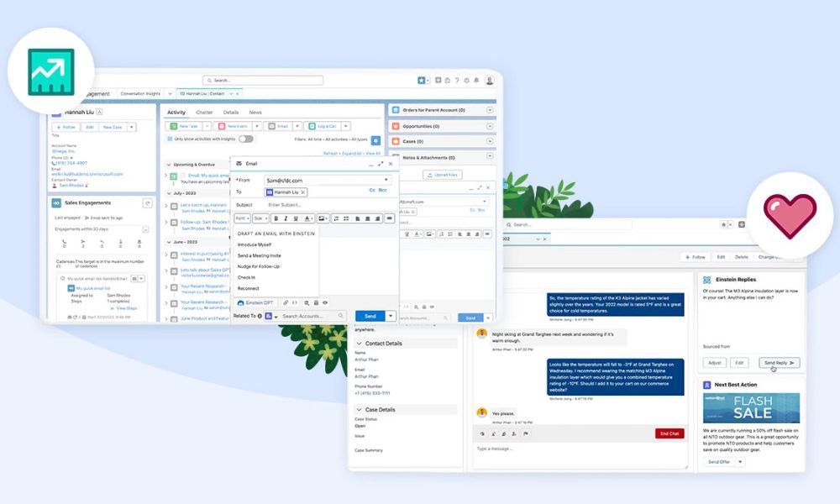Open the text color picker in the front email composer
This screenshot has width=840, height=504.
tap(308, 218)
